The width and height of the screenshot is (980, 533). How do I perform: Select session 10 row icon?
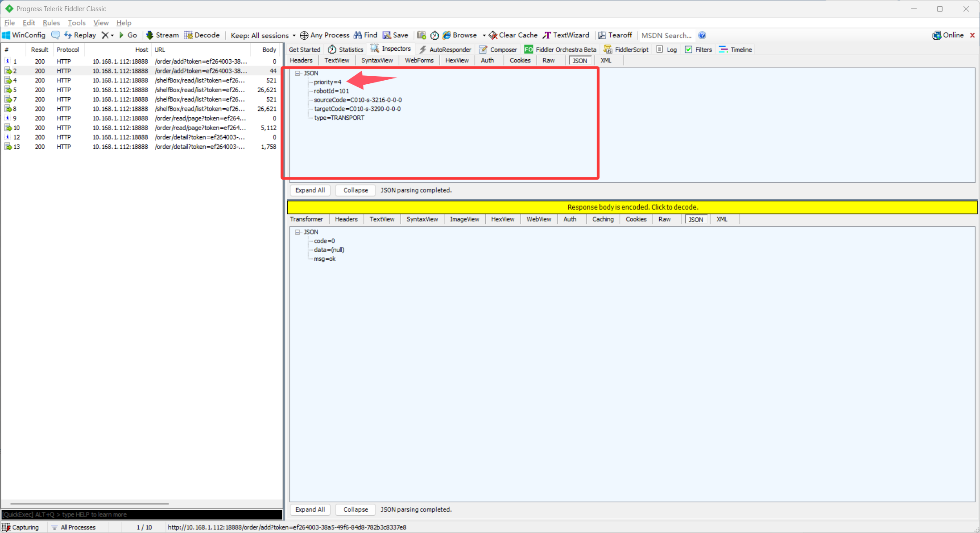click(8, 128)
